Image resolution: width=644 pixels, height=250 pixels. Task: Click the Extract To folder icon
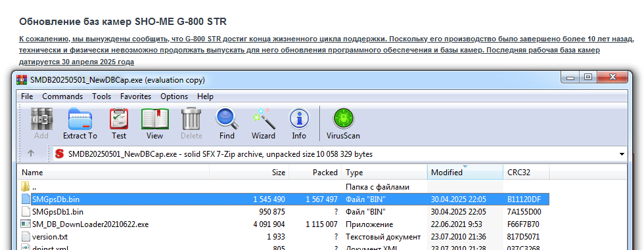[x=80, y=119]
